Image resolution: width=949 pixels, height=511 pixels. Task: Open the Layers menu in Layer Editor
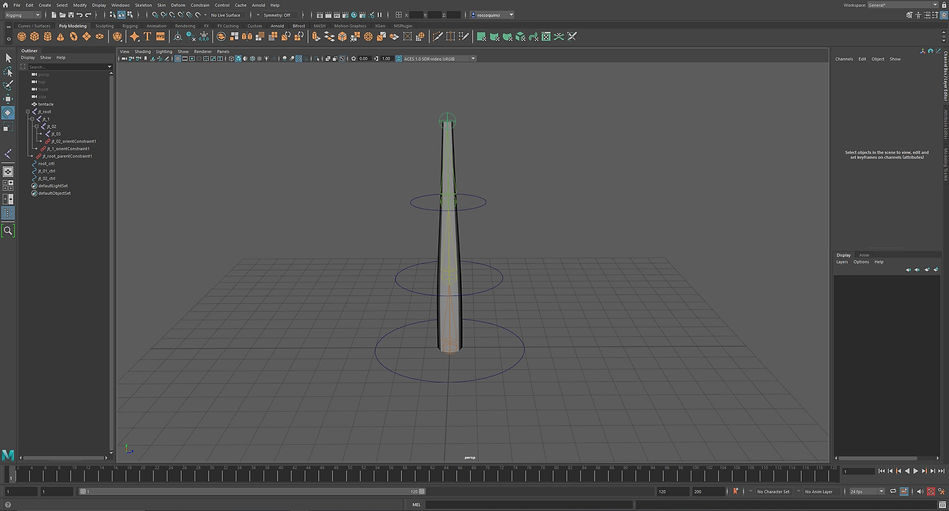[x=842, y=262]
